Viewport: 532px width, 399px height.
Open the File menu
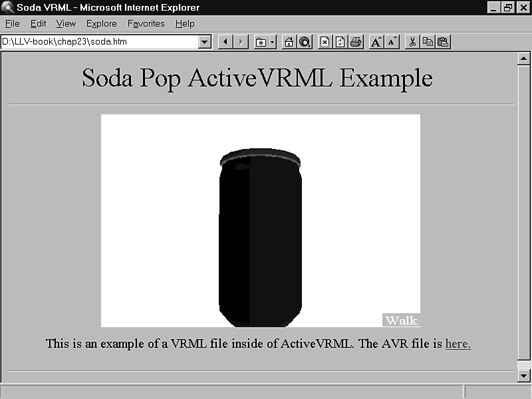pyautogui.click(x=12, y=23)
